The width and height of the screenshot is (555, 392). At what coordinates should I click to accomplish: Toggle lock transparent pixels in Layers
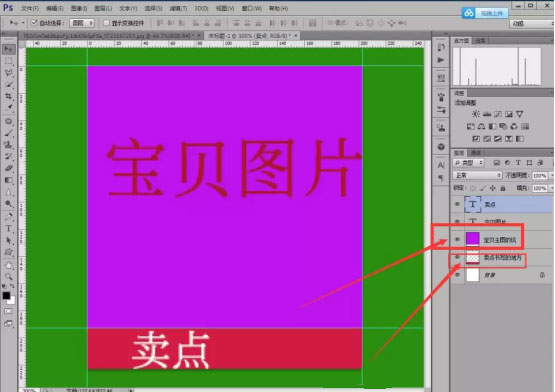point(473,188)
